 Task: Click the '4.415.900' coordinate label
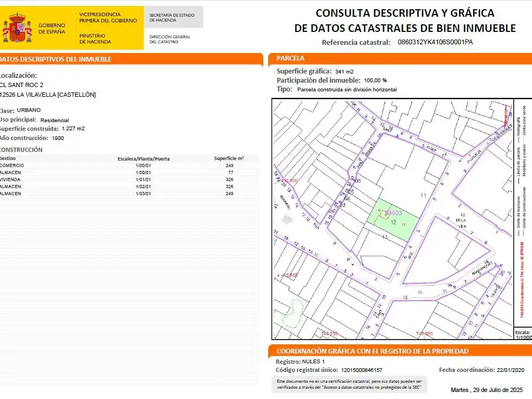pos(288,181)
